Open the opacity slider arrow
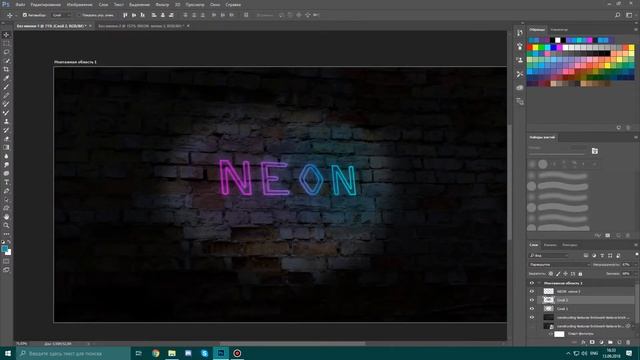Viewport: 640px width, 360px height. click(636, 264)
